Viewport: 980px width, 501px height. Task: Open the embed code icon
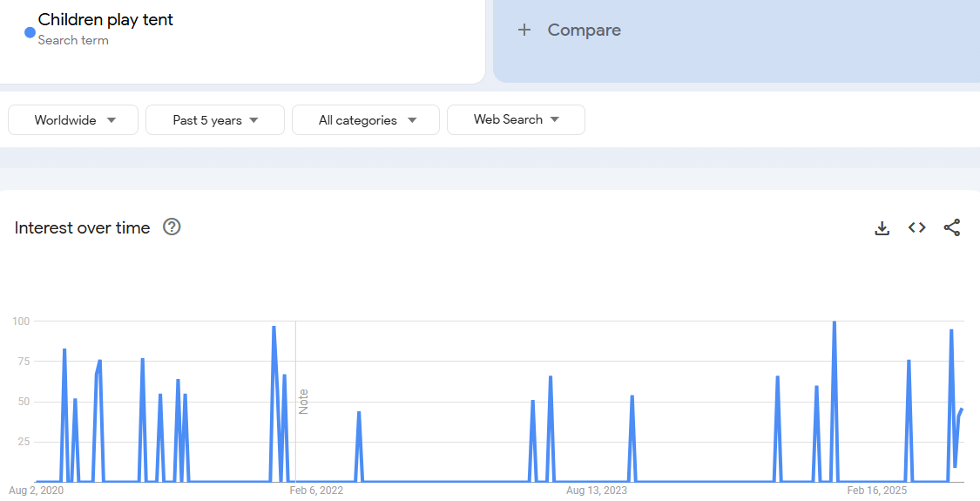(x=916, y=228)
